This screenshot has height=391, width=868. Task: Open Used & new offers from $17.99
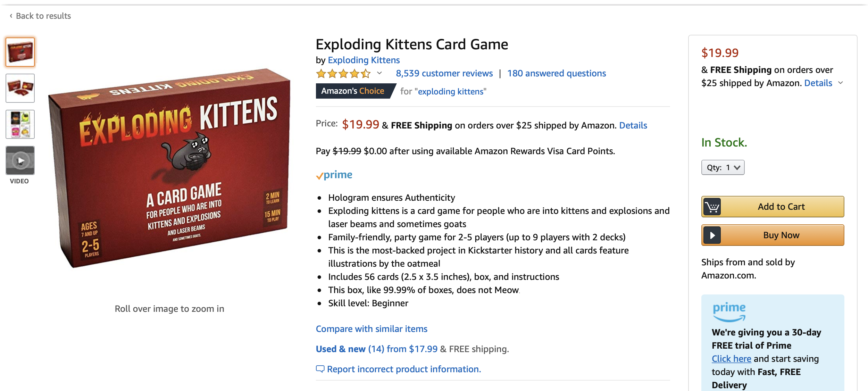click(376, 349)
